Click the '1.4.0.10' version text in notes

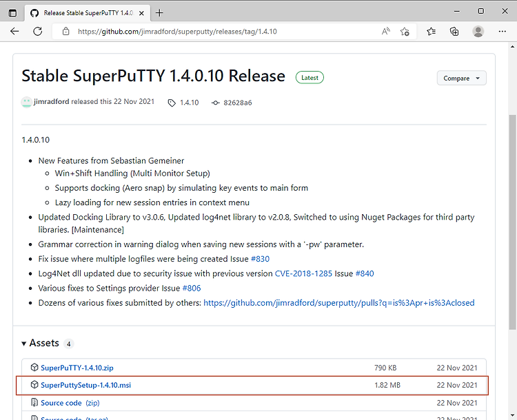[36, 140]
